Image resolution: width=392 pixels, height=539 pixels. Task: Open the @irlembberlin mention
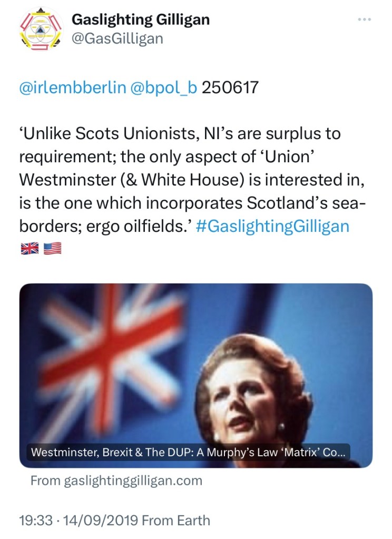point(72,87)
